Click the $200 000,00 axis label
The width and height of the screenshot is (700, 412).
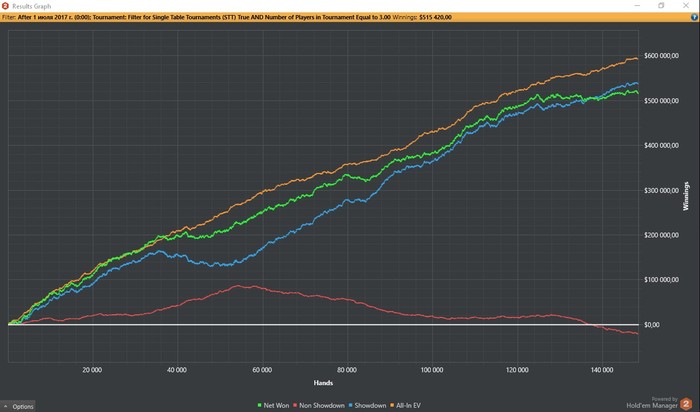click(x=661, y=235)
